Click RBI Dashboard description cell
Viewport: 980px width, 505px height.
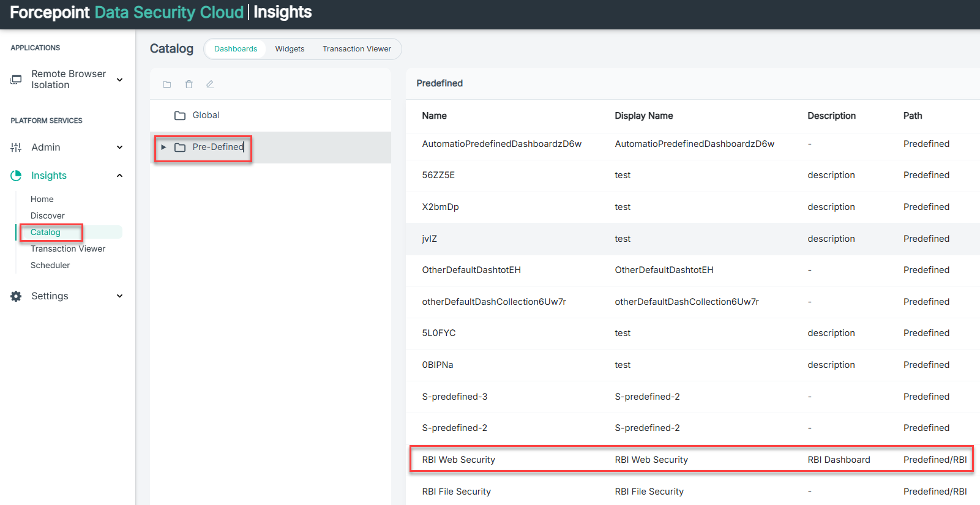click(839, 460)
